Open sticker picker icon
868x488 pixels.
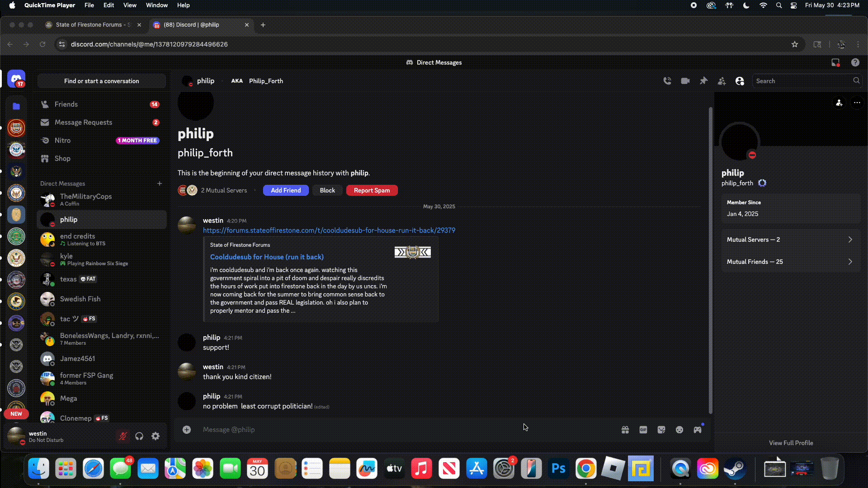[x=661, y=430]
